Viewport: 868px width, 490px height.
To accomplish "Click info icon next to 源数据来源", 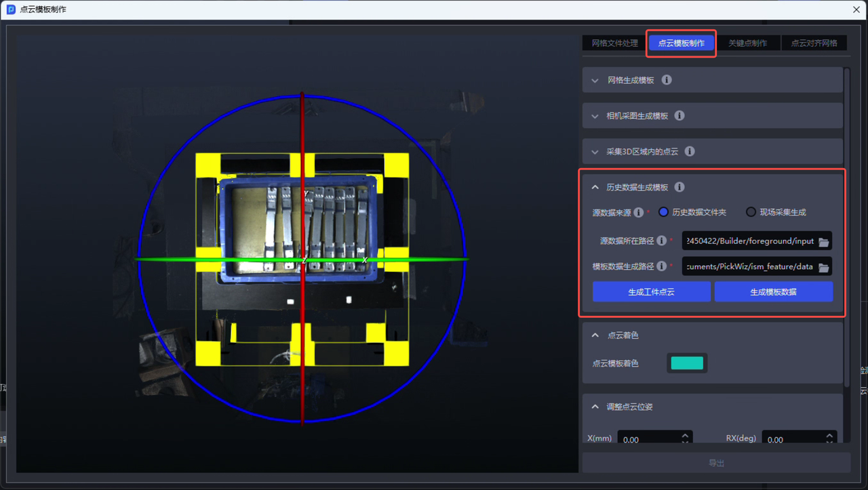I will (x=638, y=213).
